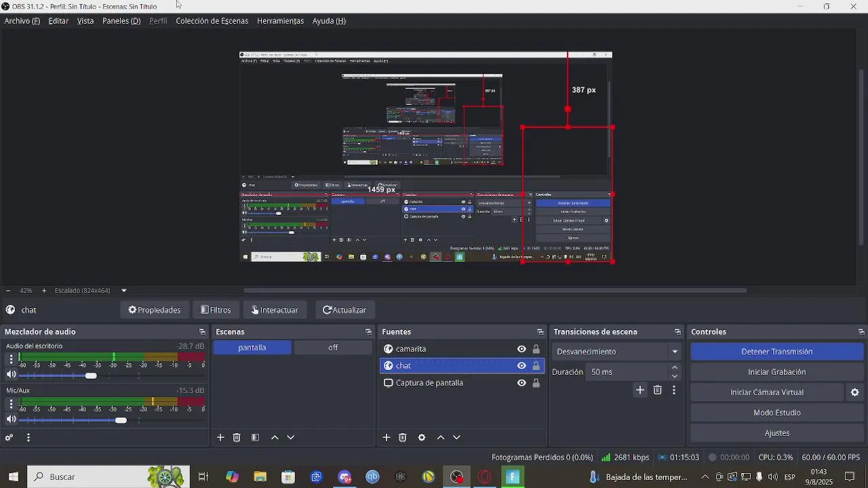The height and width of the screenshot is (488, 868).
Task: Click Actualizar button
Action: [344, 310]
